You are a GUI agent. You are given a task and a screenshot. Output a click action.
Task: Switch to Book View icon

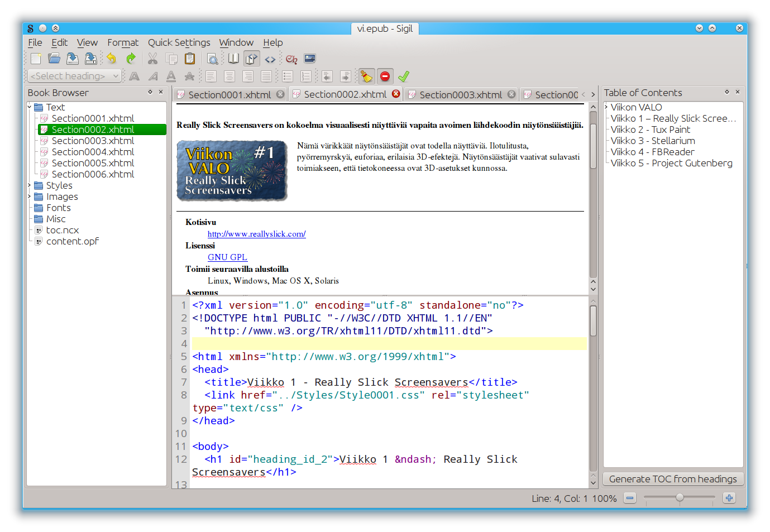(x=233, y=59)
